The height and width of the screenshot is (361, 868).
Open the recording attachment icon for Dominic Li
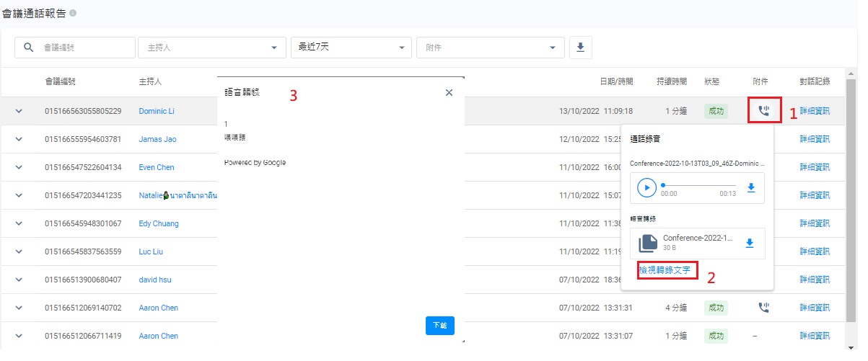(x=764, y=111)
